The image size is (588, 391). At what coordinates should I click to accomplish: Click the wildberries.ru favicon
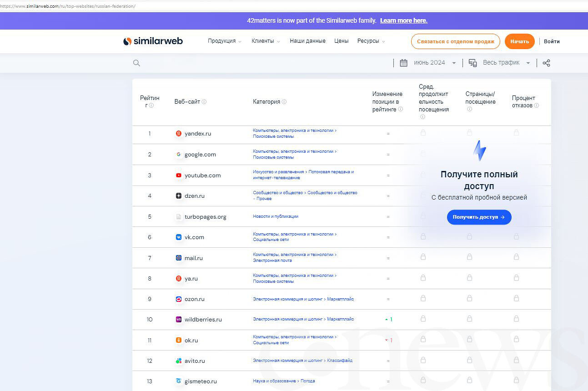coord(179,320)
